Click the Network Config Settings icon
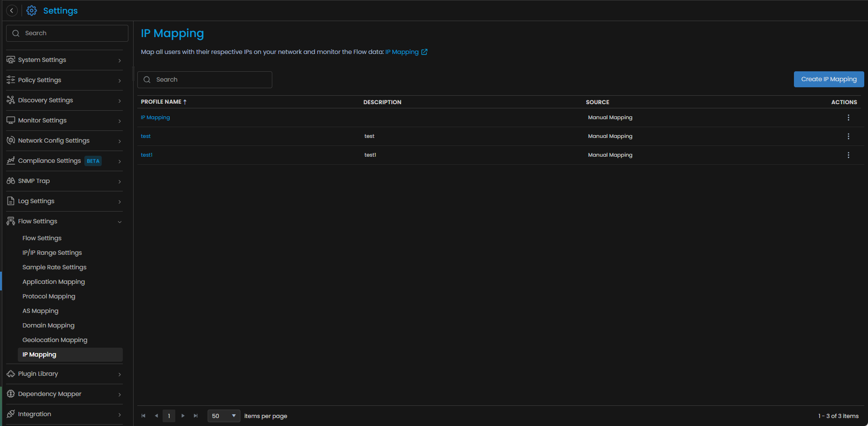Viewport: 868px width, 426px height. tap(11, 140)
